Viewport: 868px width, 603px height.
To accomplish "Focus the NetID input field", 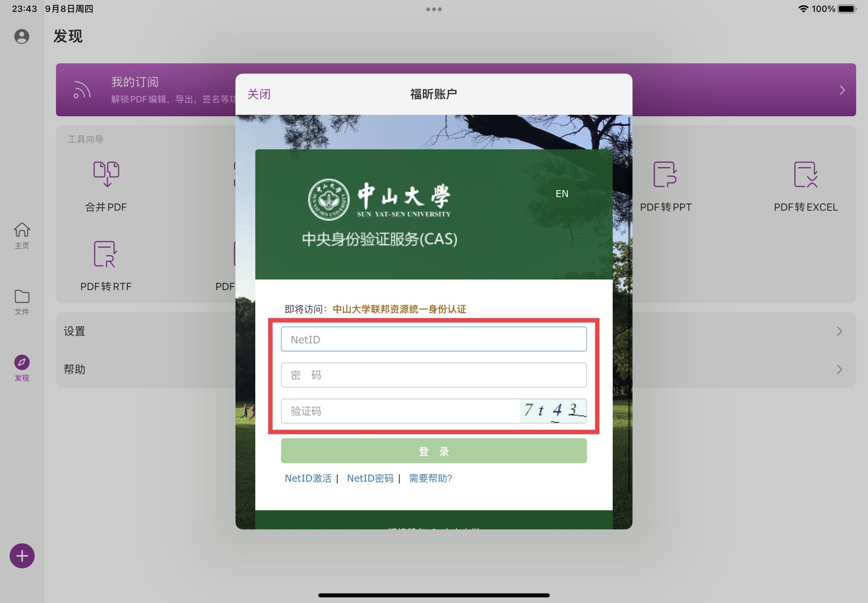I will [433, 339].
